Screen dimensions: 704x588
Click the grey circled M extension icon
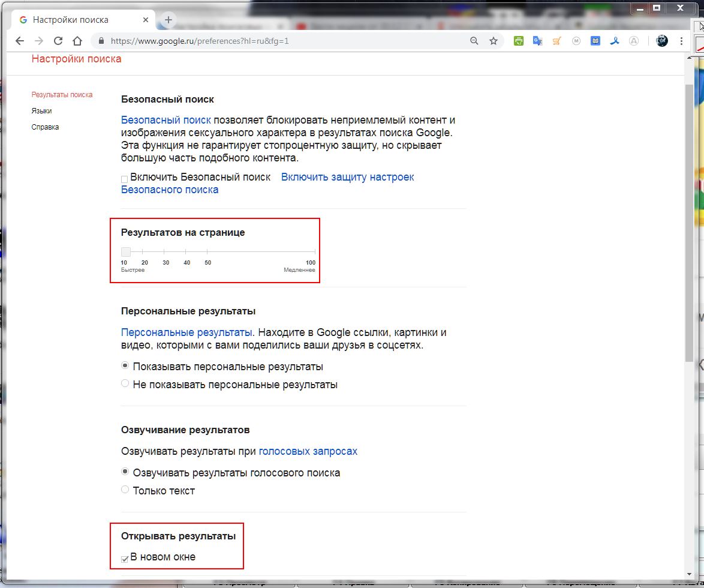point(576,41)
